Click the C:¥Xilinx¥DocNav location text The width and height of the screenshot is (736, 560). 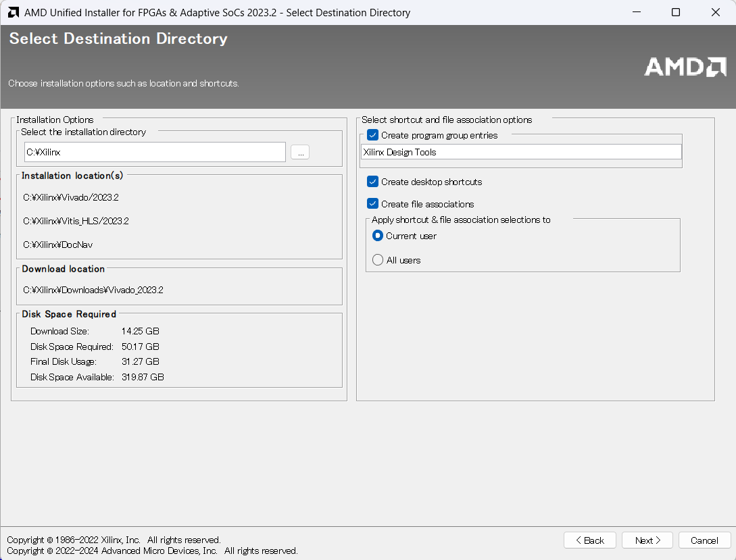(x=57, y=245)
